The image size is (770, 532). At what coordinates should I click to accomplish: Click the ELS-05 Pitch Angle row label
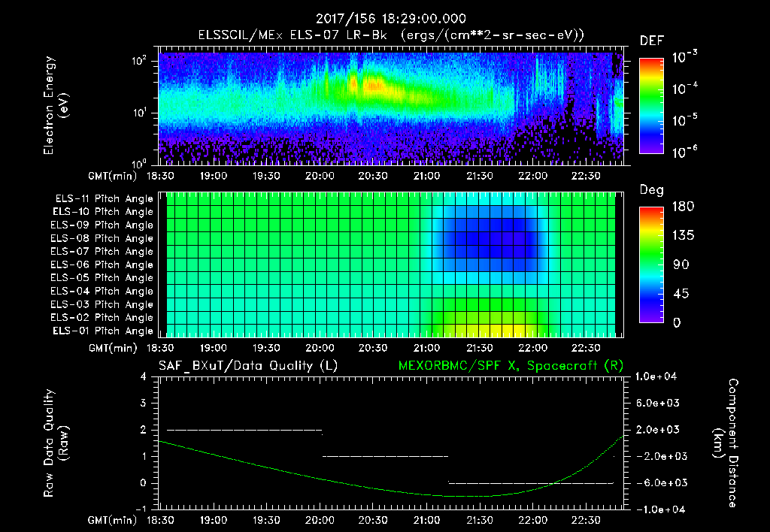click(102, 278)
